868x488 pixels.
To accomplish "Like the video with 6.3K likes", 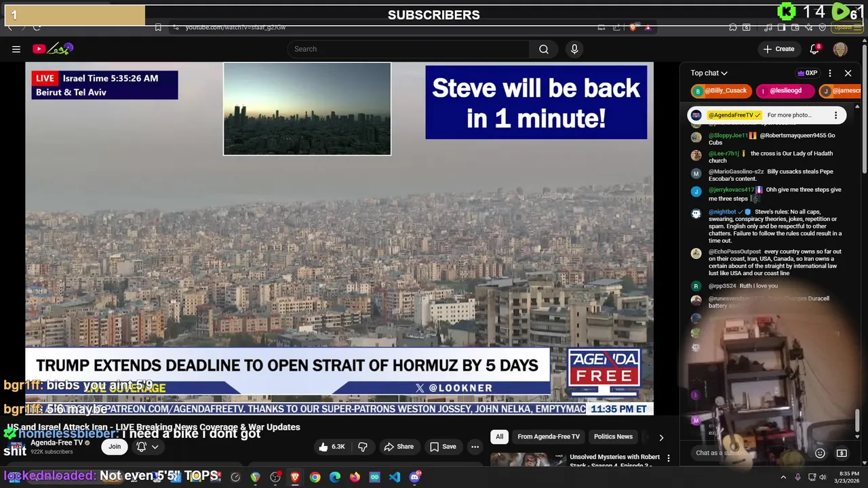I will 332,447.
